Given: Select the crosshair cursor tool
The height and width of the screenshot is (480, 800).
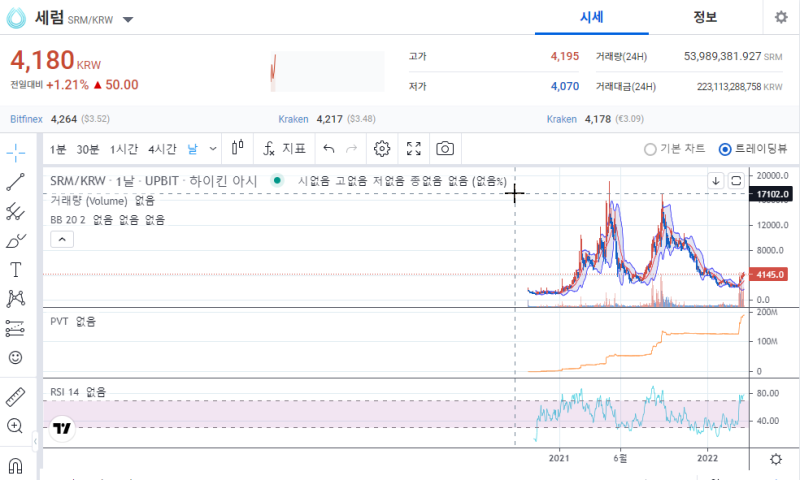Looking at the screenshot, I should [x=16, y=152].
